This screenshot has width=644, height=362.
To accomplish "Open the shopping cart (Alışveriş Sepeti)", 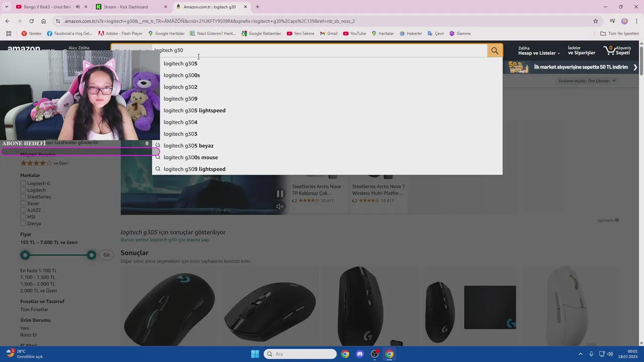I will 617,50.
